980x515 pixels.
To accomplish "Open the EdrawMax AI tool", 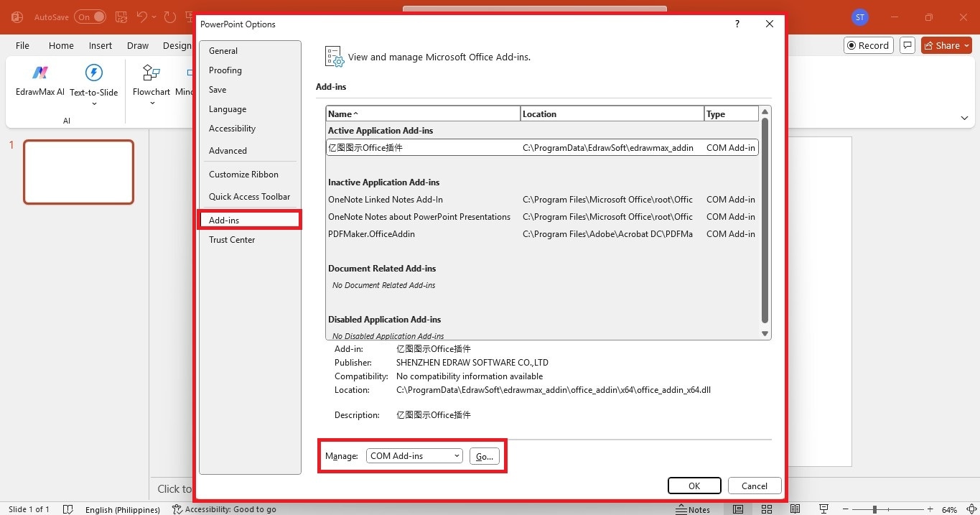I will click(x=40, y=80).
